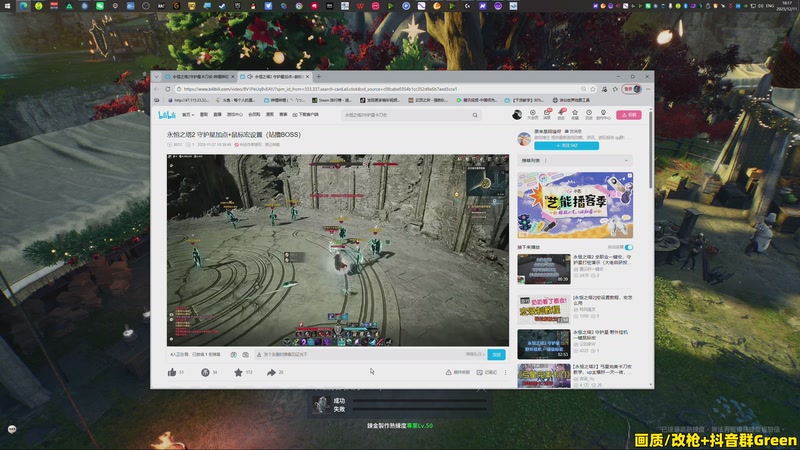Click the 艺能播客季 banner ad
Image resolution: width=800 pixels, height=450 pixels.
point(575,205)
